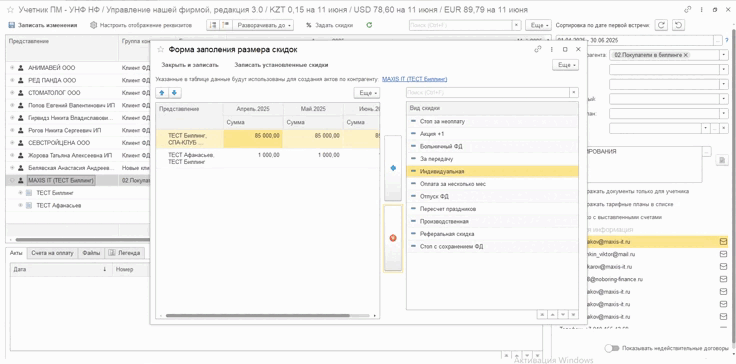Open MAXIS IT (ТЕСТ Биллинг) contractor link
Image resolution: width=736 pixels, height=364 pixels.
click(414, 79)
